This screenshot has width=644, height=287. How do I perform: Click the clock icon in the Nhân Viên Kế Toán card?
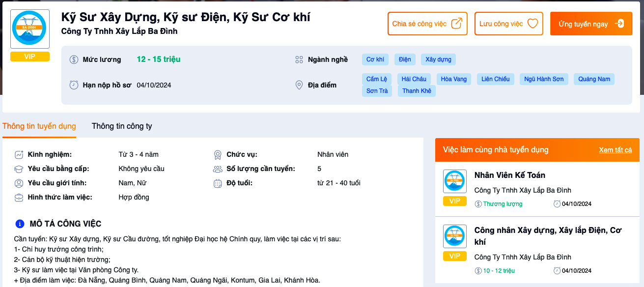click(557, 204)
